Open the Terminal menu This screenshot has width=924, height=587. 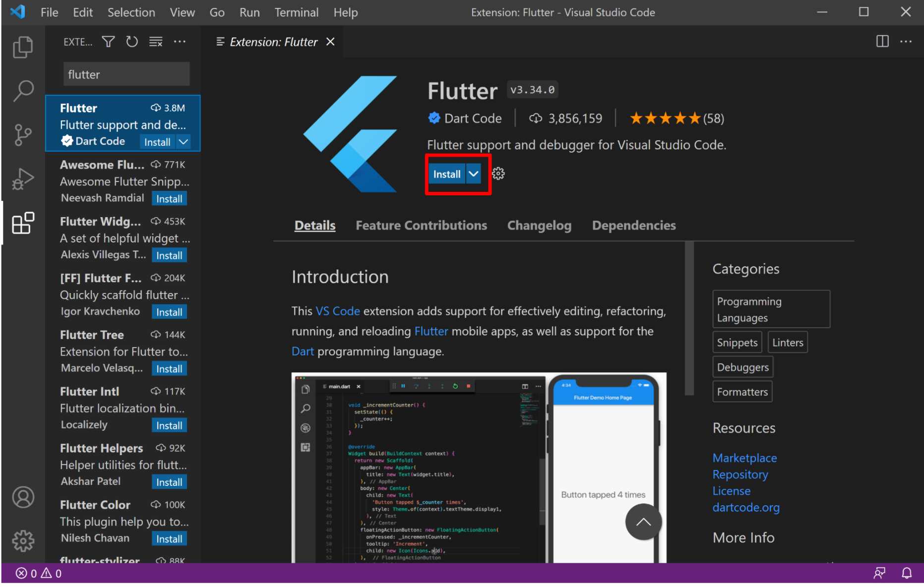coord(297,12)
